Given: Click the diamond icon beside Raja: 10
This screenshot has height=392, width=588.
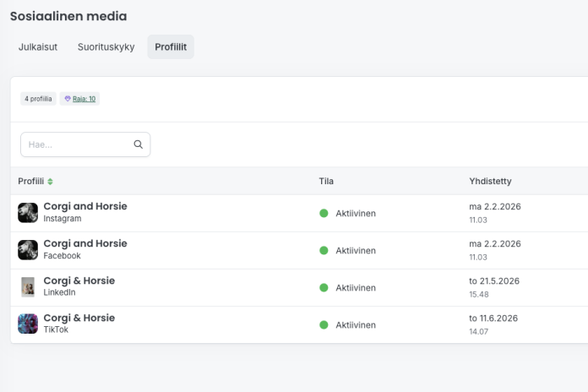Looking at the screenshot, I should (x=68, y=99).
